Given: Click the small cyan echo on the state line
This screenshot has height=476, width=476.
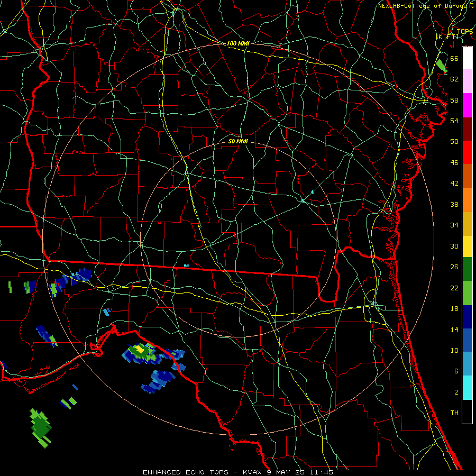Looking at the screenshot, I should (187, 266).
